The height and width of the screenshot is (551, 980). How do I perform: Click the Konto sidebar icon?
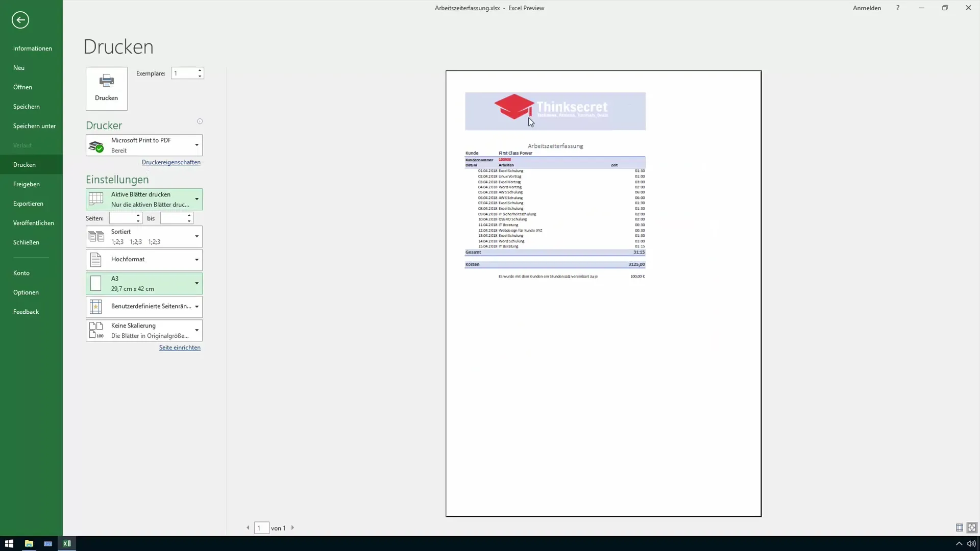click(21, 272)
